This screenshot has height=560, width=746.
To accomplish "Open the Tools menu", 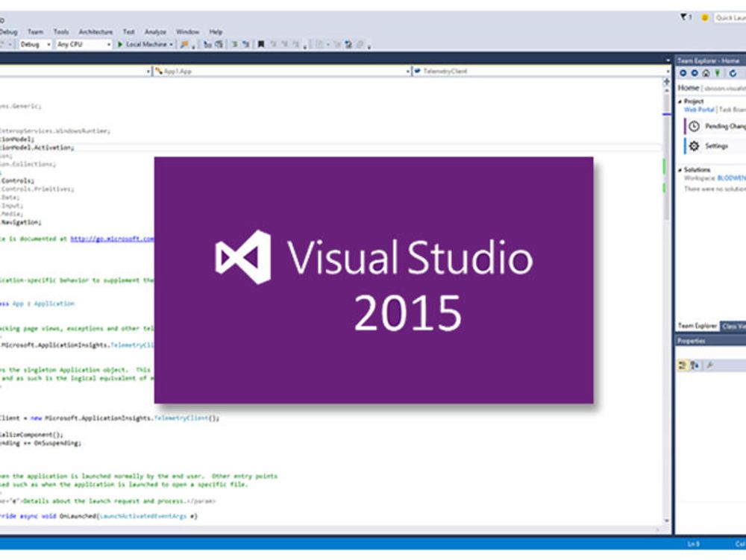I will click(61, 32).
